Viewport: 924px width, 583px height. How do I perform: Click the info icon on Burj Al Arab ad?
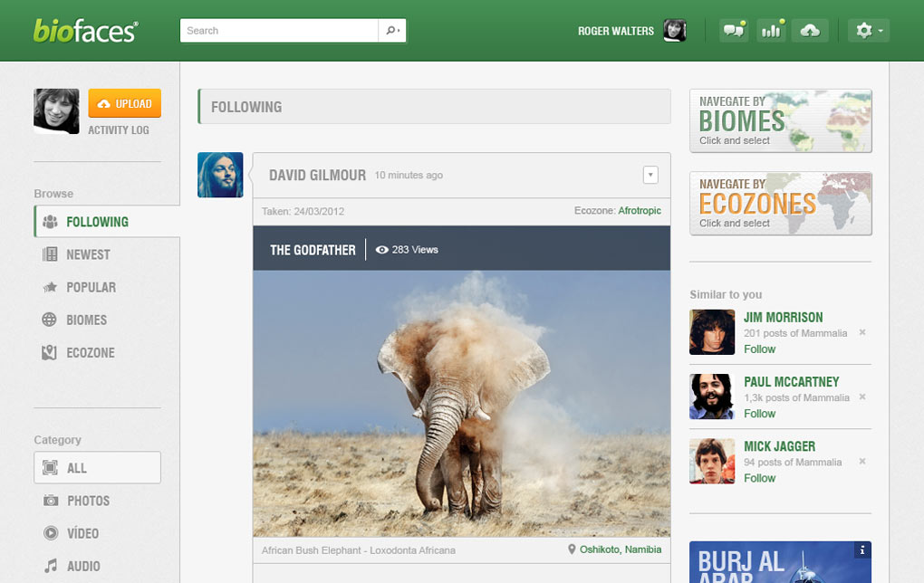click(x=862, y=550)
